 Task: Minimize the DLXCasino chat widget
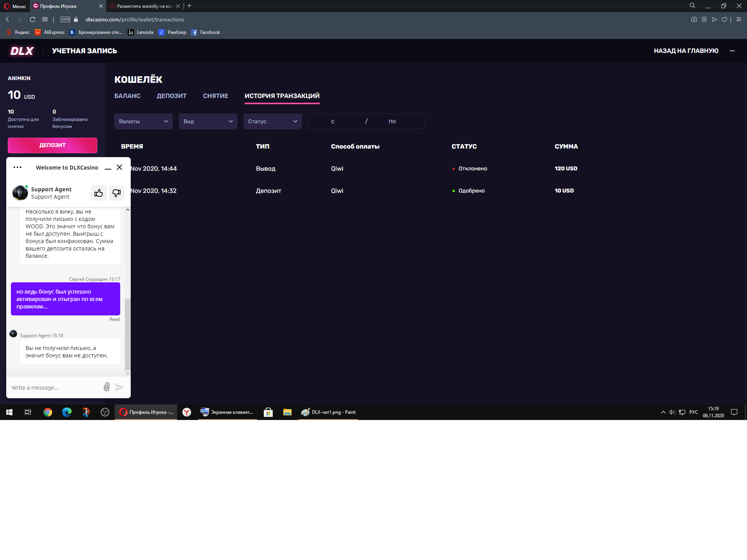(x=108, y=168)
